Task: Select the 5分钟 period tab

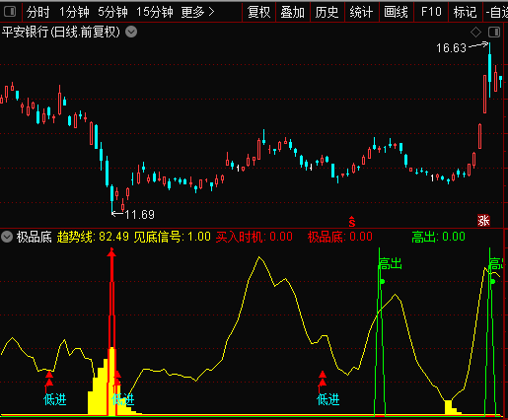Action: [x=112, y=12]
